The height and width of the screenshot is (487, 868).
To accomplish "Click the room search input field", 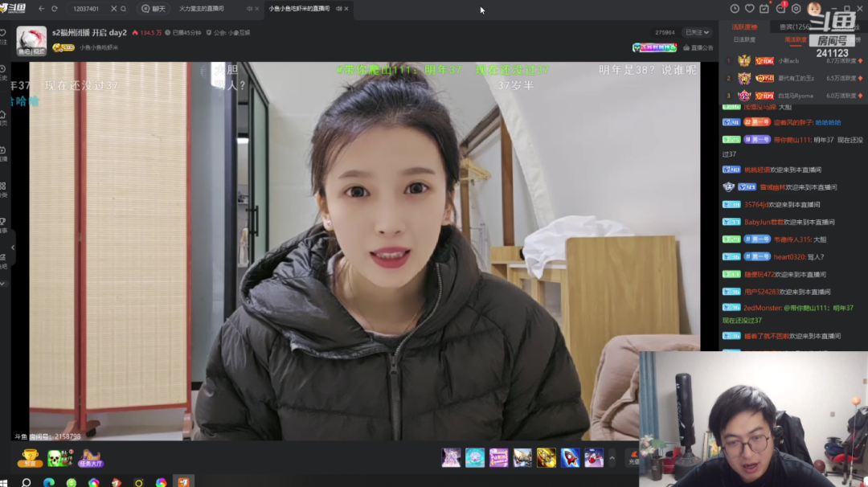I will (x=88, y=8).
